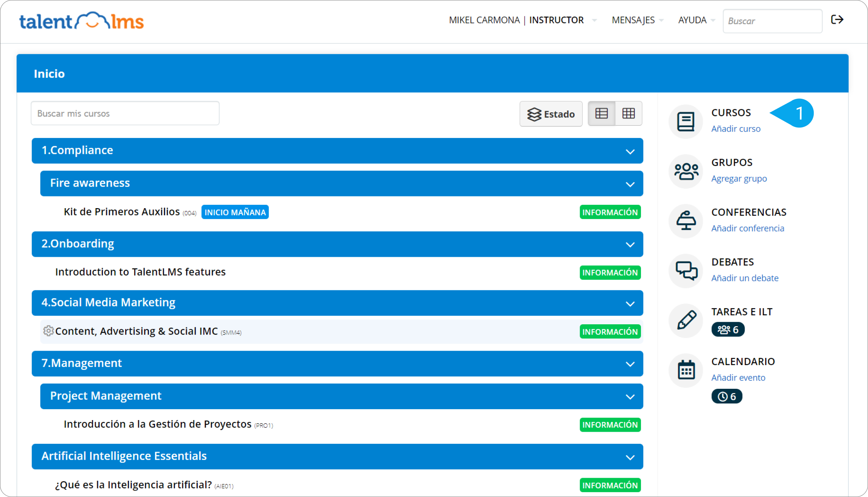Collapse the 4.Social Media Marketing category
The height and width of the screenshot is (497, 868).
(x=630, y=304)
